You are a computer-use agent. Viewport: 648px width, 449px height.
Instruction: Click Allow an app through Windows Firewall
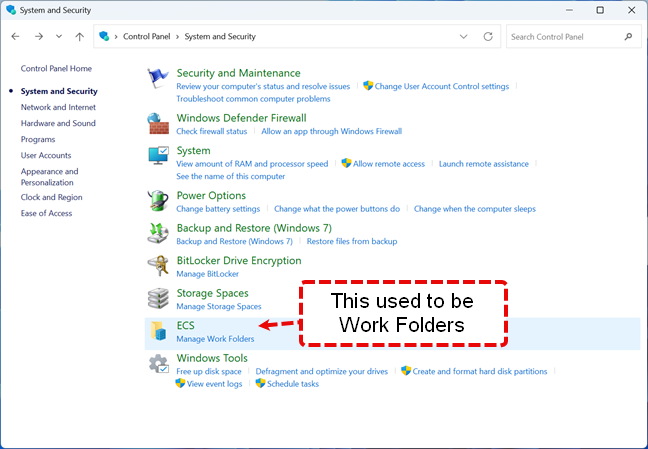[x=331, y=131]
